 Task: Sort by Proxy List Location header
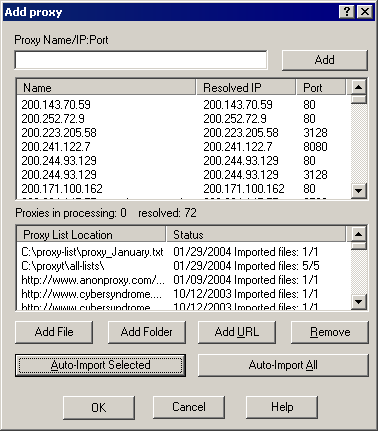pyautogui.click(x=91, y=235)
